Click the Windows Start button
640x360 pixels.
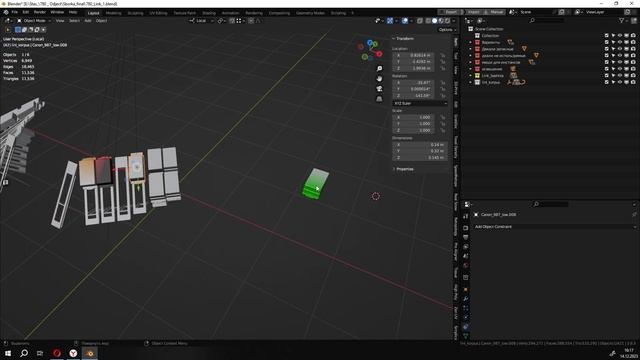8,353
